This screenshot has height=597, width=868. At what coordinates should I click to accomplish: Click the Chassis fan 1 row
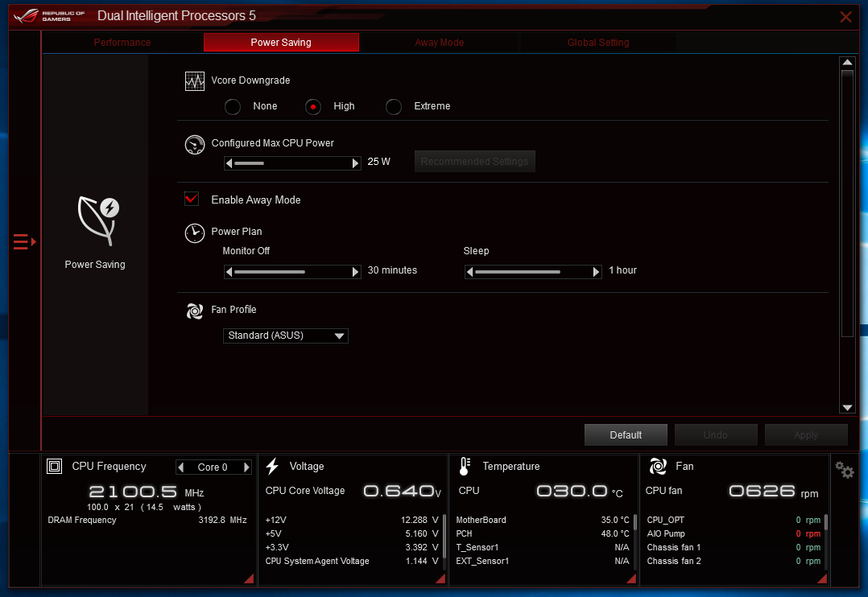(734, 548)
